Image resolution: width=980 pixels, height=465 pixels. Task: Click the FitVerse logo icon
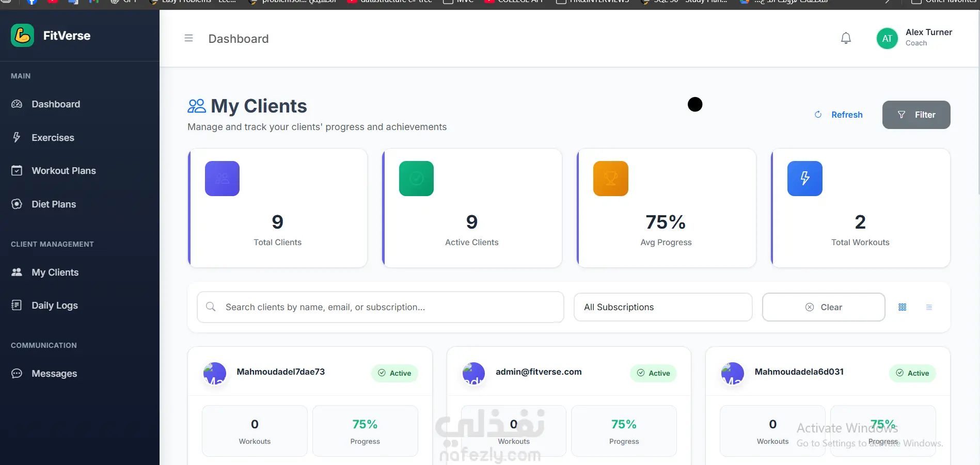[22, 36]
